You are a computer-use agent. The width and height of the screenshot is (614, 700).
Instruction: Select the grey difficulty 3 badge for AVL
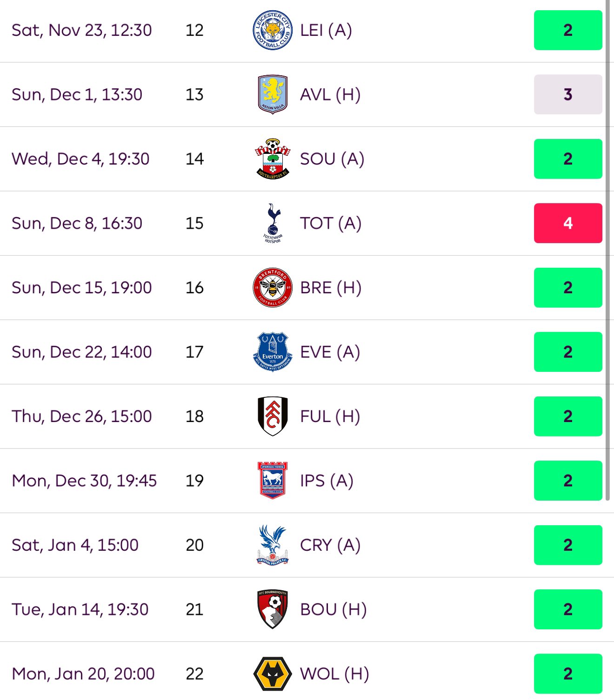tap(568, 94)
